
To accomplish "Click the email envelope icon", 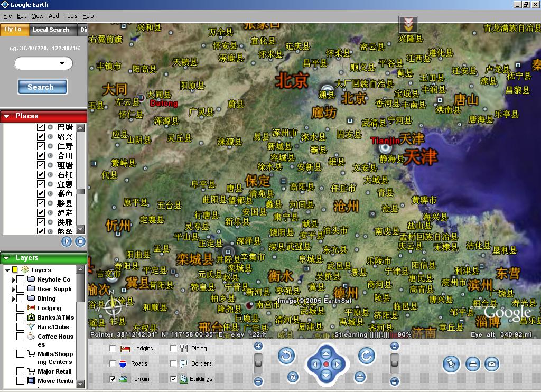I will [492, 363].
